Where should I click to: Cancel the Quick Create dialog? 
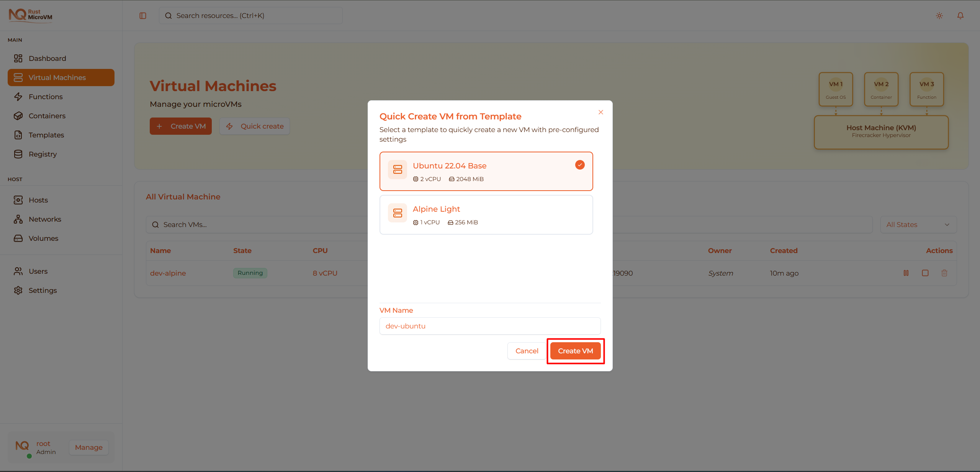527,351
